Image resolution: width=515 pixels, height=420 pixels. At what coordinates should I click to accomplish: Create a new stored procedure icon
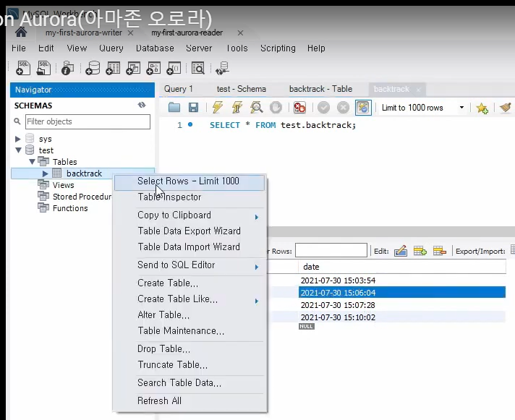(x=153, y=68)
